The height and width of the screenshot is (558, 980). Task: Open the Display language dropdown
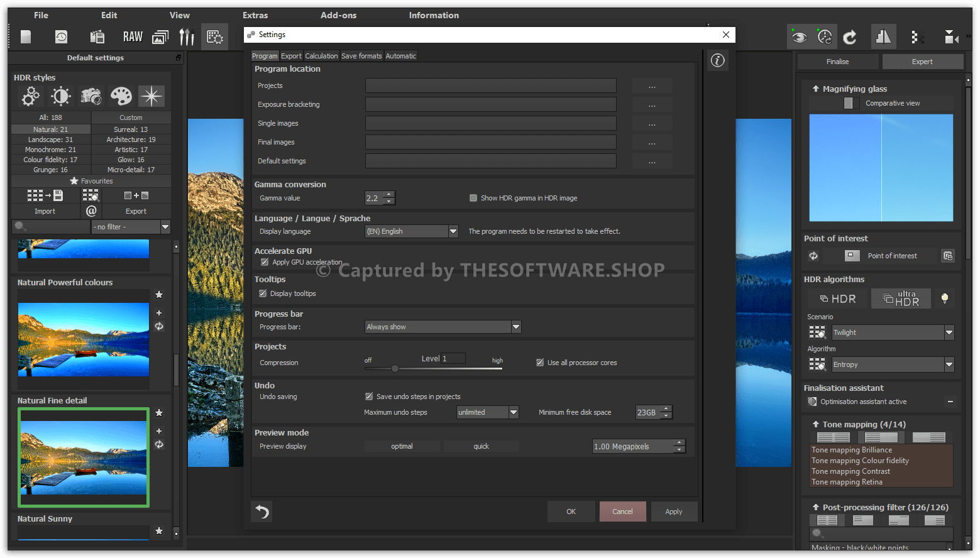(x=453, y=231)
